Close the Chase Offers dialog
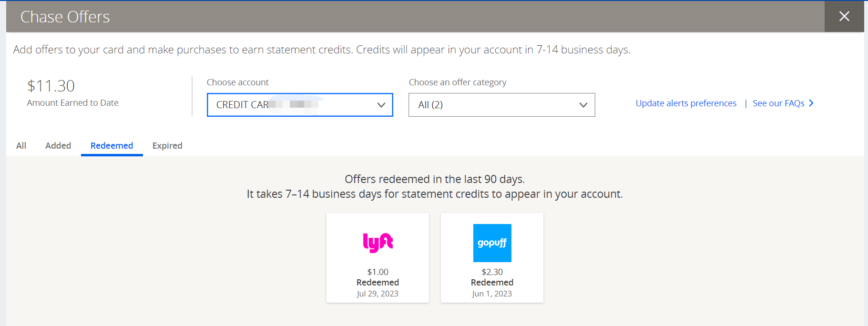This screenshot has height=326, width=868. pyautogui.click(x=844, y=16)
